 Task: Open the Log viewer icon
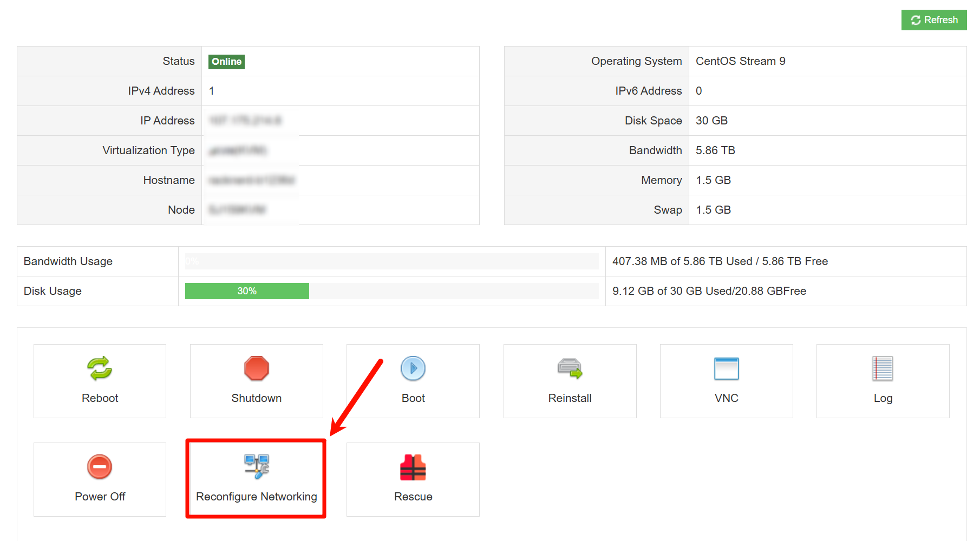click(883, 368)
